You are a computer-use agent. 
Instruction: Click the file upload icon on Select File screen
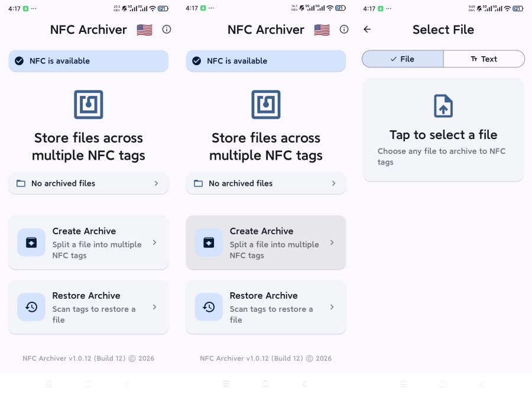[x=443, y=106]
